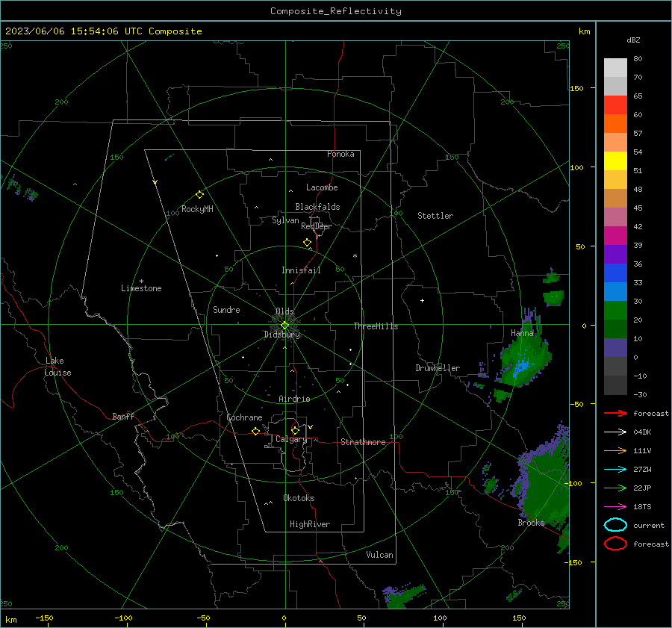Click the cyan current ellipse icon
Image resolution: width=672 pixels, height=628 pixels.
(615, 525)
